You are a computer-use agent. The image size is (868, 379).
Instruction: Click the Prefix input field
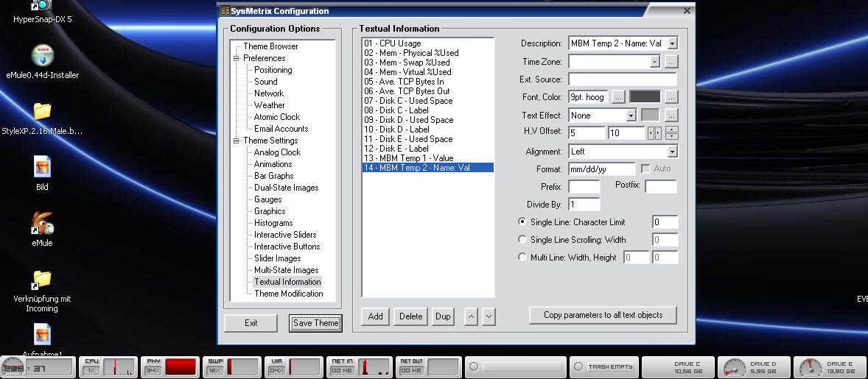(584, 187)
